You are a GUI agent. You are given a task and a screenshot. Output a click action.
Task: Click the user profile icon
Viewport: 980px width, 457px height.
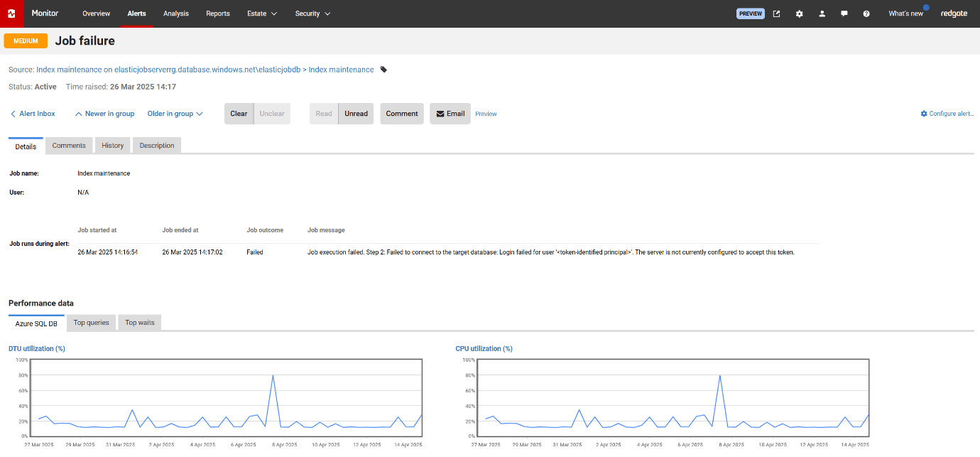822,14
